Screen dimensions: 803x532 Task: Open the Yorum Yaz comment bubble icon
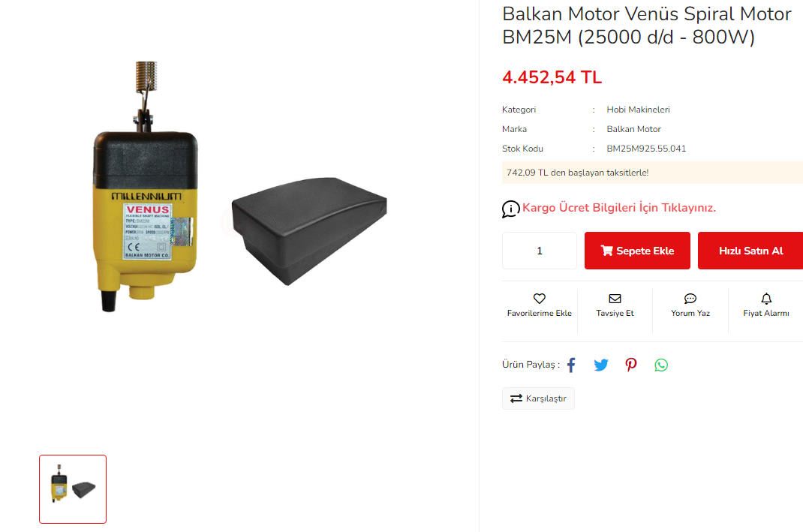point(690,299)
